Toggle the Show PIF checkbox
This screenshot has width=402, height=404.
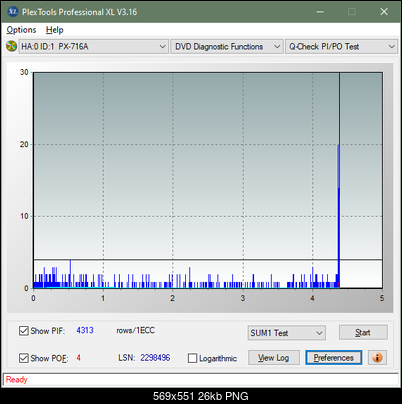click(24, 331)
